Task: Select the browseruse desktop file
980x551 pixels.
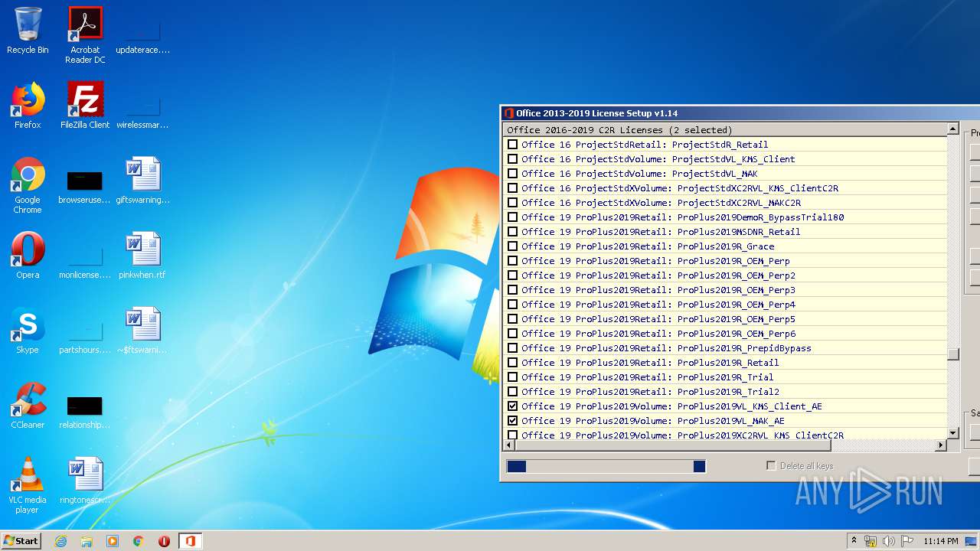Action: click(x=85, y=185)
